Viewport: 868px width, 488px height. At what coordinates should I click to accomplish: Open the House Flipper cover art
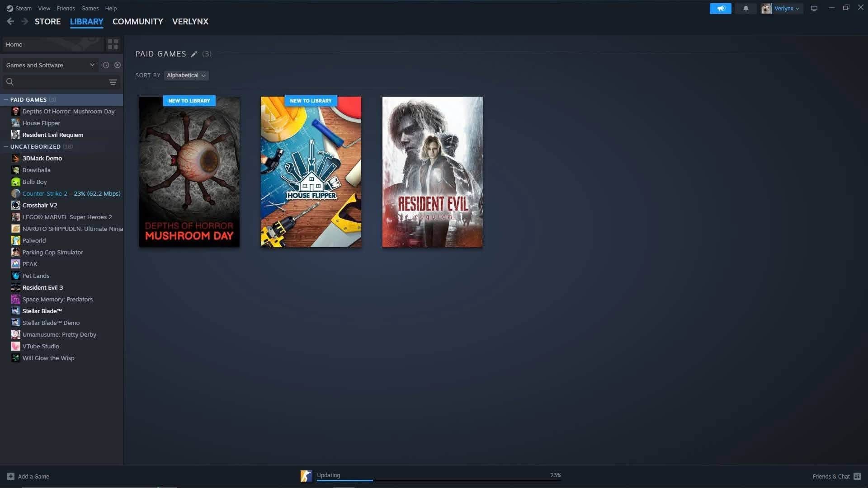pos(311,172)
